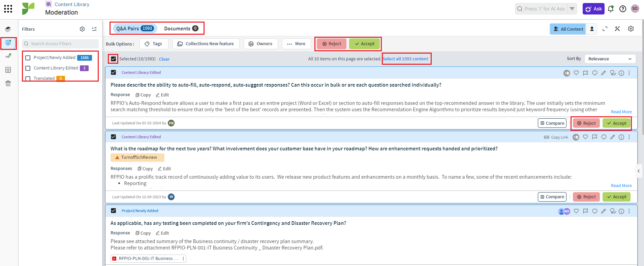Tick the Project/Newly Added filter checkbox
This screenshot has height=266, width=644.
[28, 58]
